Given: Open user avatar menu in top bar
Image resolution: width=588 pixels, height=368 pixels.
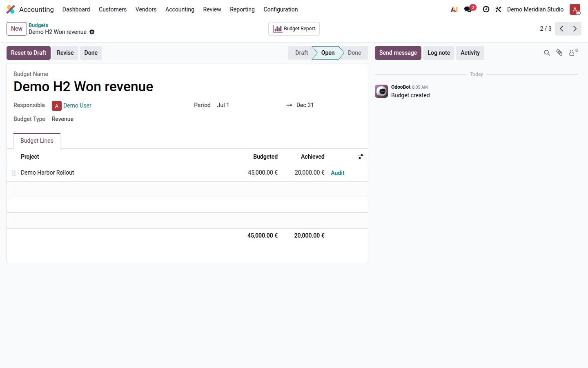Looking at the screenshot, I should [575, 9].
